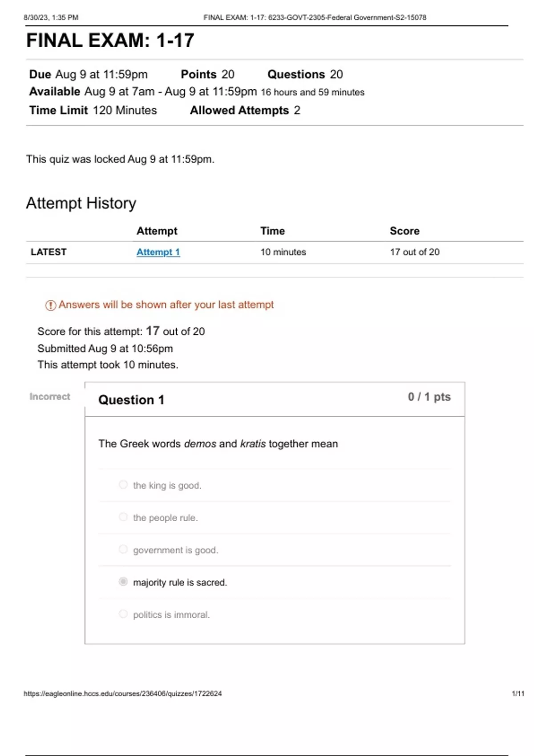Click the eagleonline quiz URL in footer
Screen dimensions: 534x756
(122, 693)
